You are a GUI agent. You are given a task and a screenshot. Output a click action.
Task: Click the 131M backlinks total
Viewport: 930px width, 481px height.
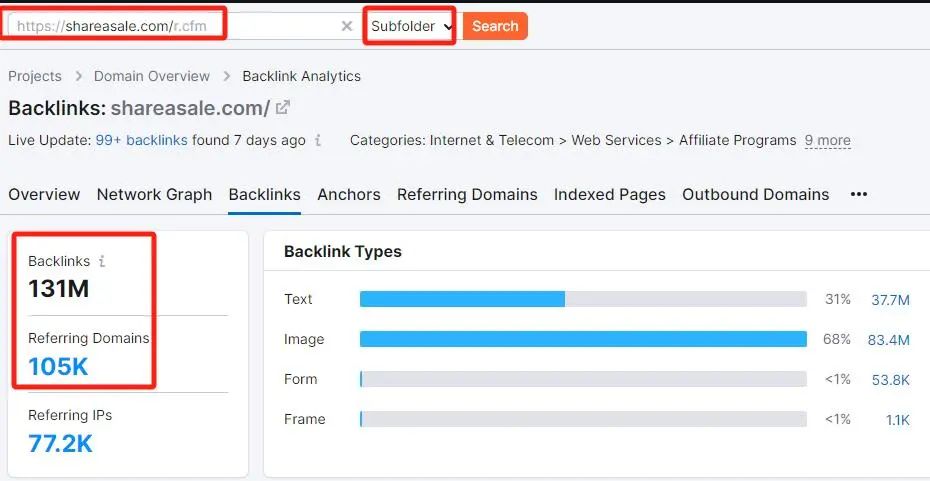tap(59, 289)
